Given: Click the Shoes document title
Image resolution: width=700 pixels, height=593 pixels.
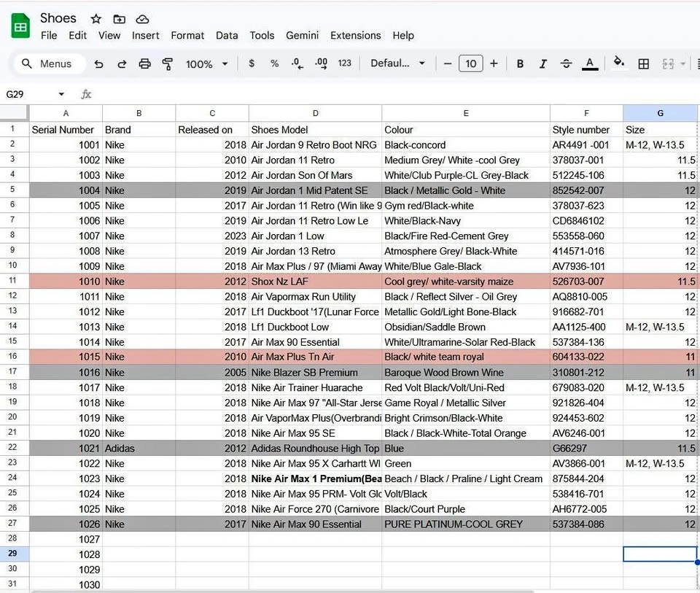Looking at the screenshot, I should click(x=58, y=18).
